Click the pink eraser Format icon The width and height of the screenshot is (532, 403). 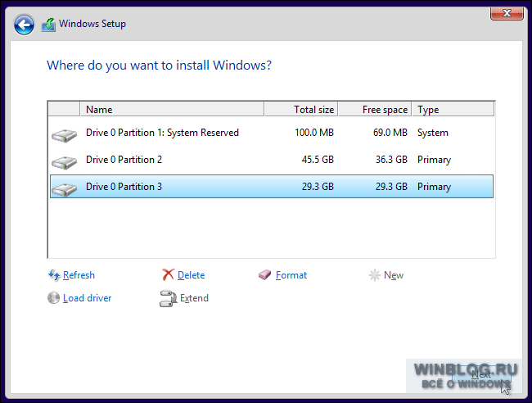(x=264, y=274)
